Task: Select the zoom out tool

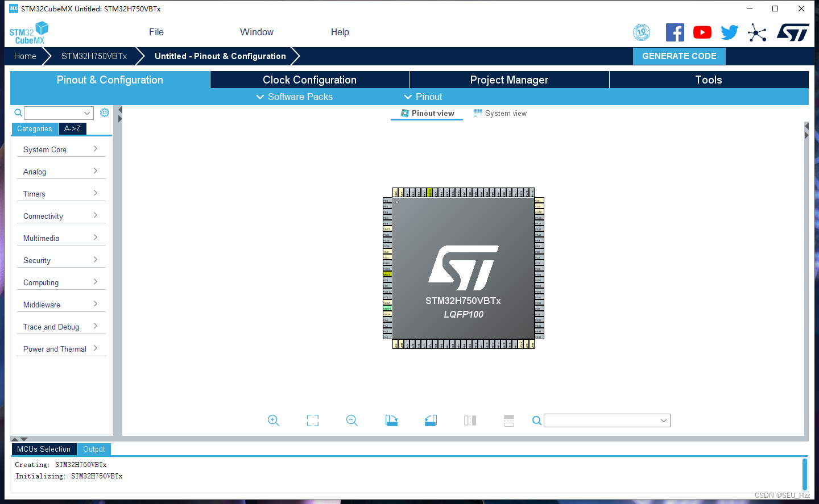Action: tap(351, 420)
